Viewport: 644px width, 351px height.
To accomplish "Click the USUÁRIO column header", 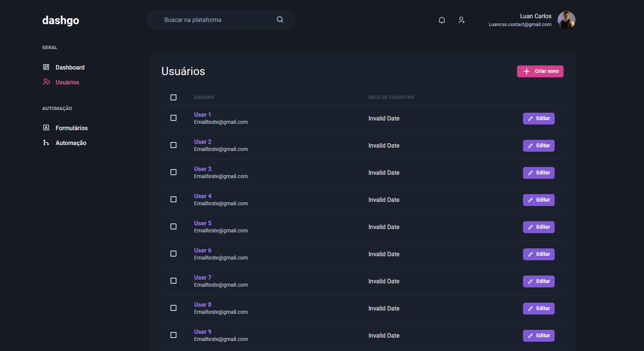I will coord(204,97).
